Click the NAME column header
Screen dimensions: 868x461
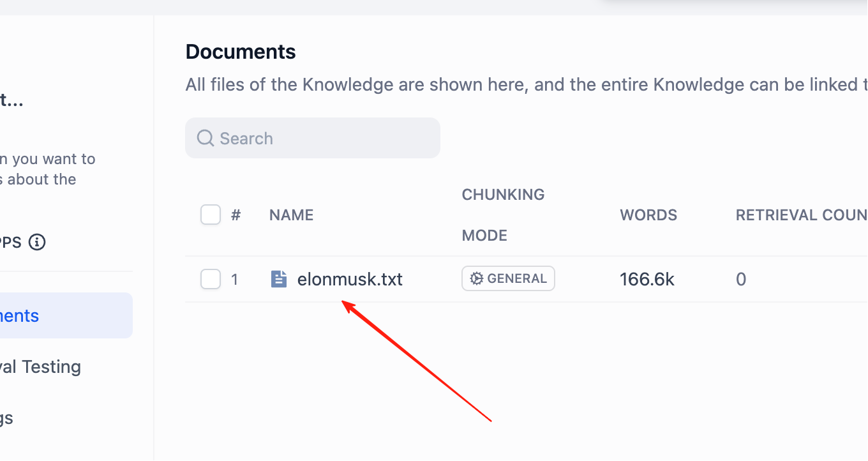tap(291, 215)
